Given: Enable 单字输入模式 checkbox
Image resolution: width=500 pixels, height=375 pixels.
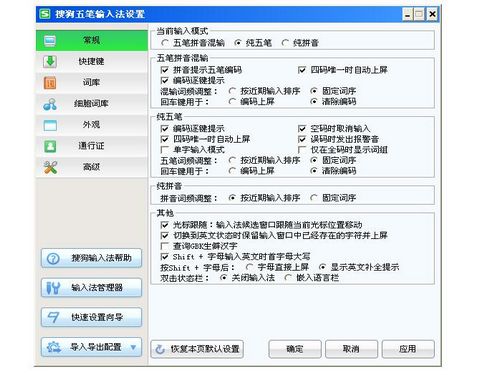Looking at the screenshot, I should (164, 150).
